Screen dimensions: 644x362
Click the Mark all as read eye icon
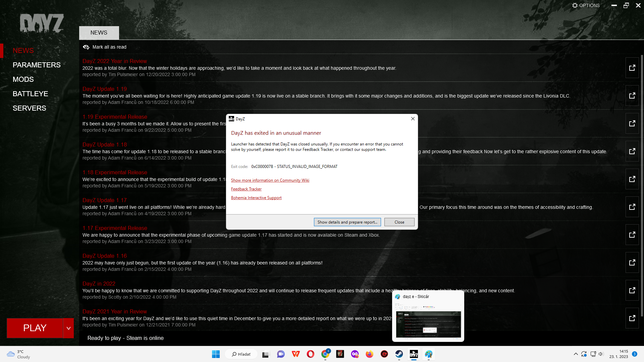86,47
